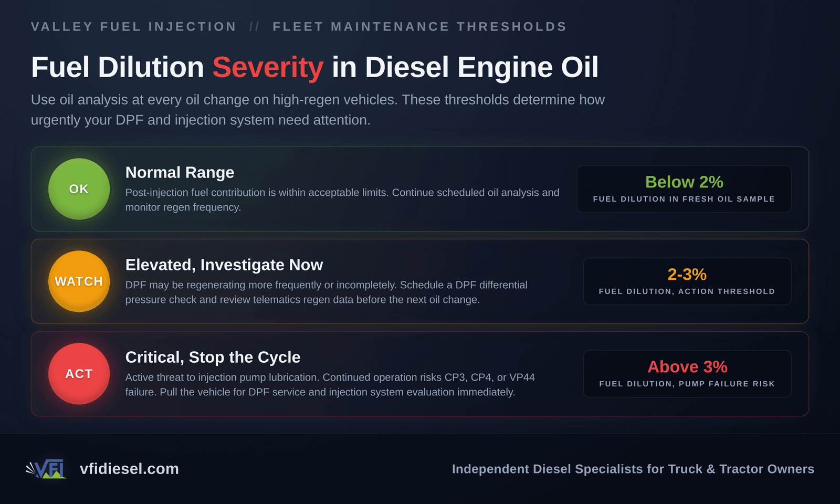Click the Elevated, Investigate Now heading
This screenshot has width=840, height=504.
[224, 265]
